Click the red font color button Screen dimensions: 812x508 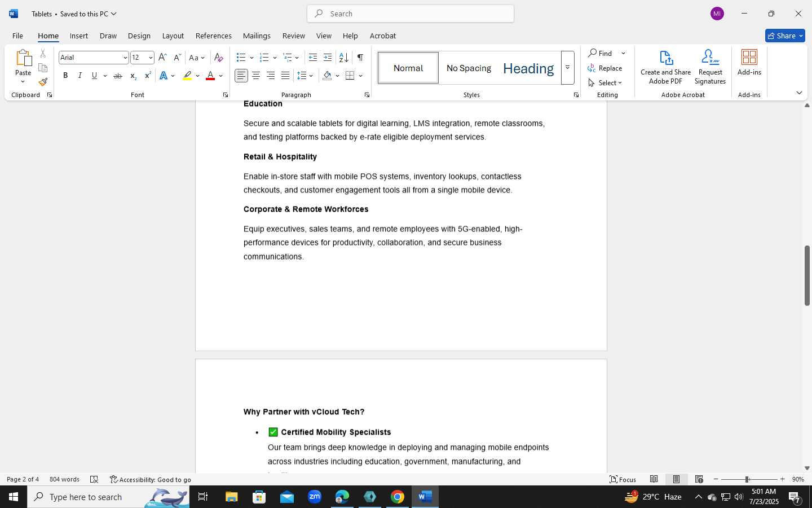click(210, 76)
